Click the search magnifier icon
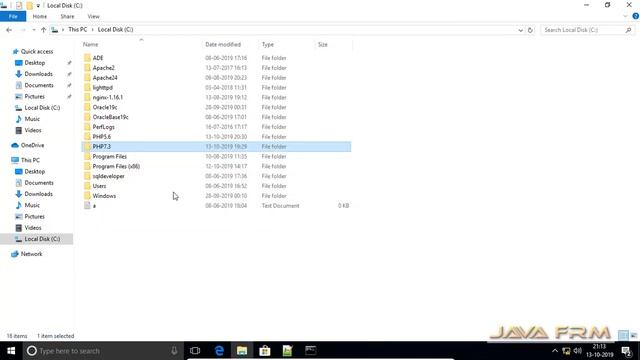Viewport: 640px width, 360px height. [628, 30]
